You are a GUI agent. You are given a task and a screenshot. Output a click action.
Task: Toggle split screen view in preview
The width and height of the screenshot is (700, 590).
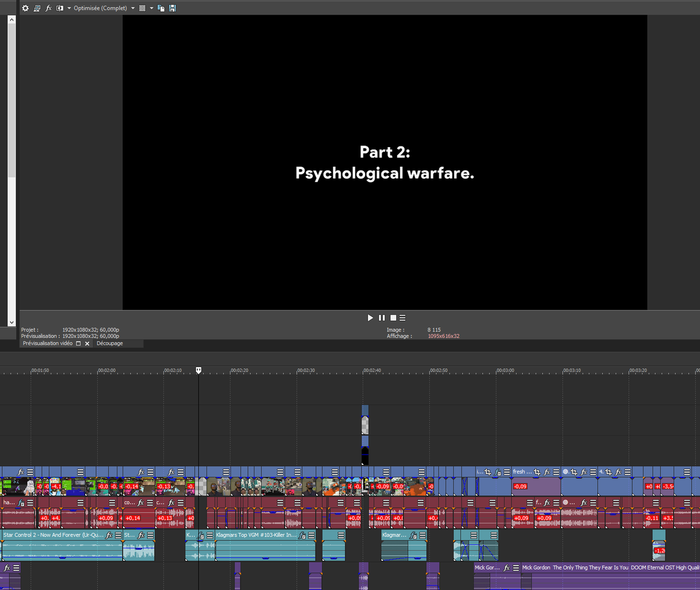tap(60, 8)
